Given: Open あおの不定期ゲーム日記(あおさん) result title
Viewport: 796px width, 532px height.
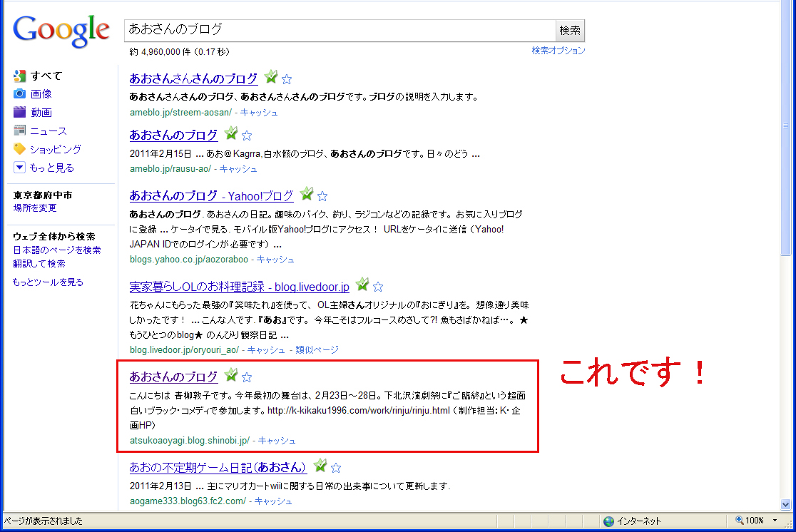Looking at the screenshot, I should coord(218,467).
